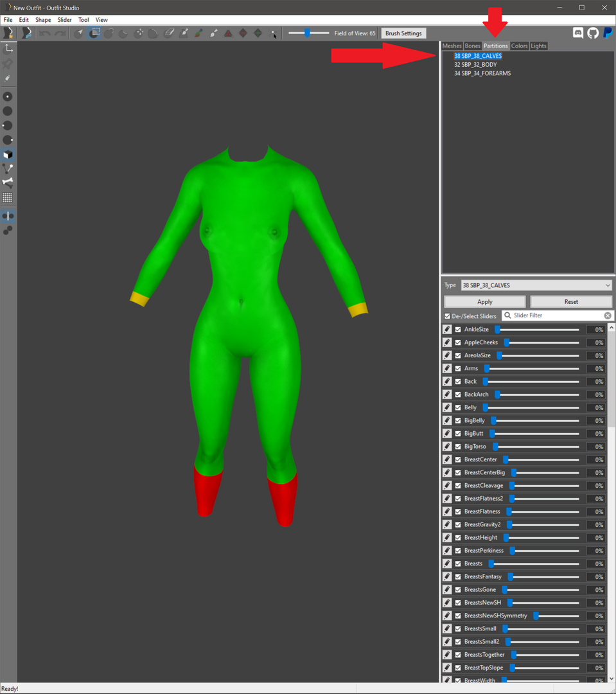Open the PayPal donation icon
616x694 pixels.
pos(608,33)
